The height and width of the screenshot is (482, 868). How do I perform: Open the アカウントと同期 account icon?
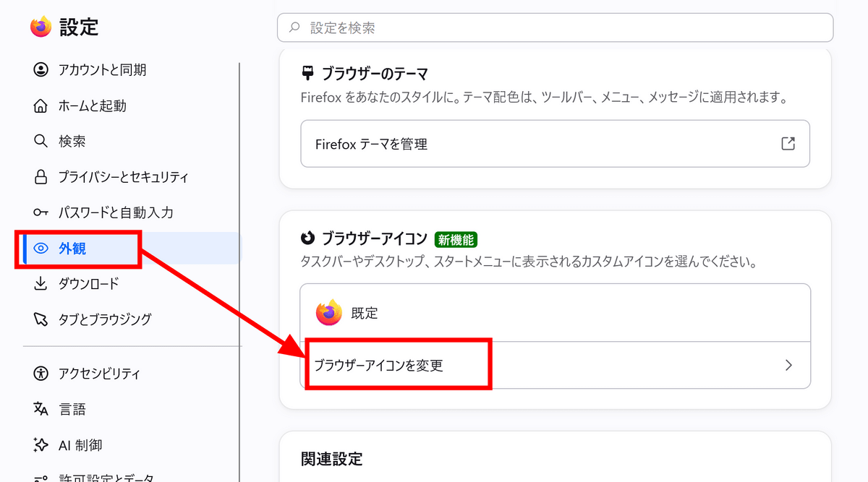pos(41,70)
